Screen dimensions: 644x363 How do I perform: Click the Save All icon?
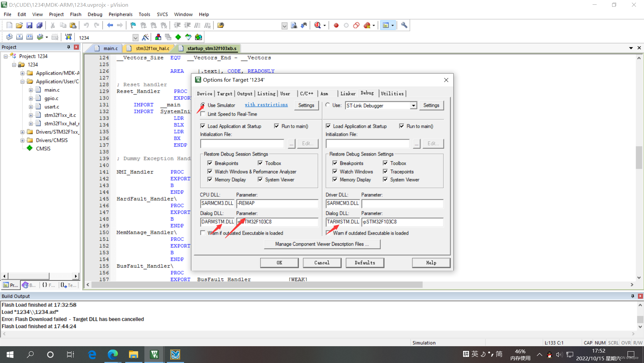39,25
